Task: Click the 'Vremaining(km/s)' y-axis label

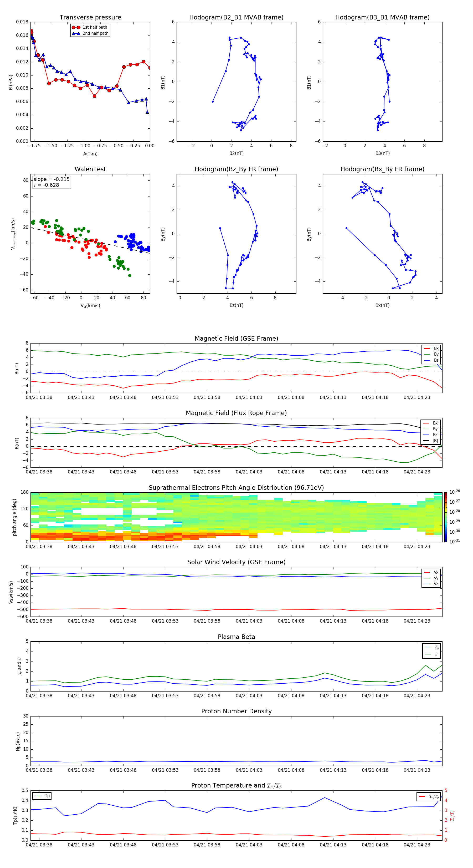Action: 13,234
